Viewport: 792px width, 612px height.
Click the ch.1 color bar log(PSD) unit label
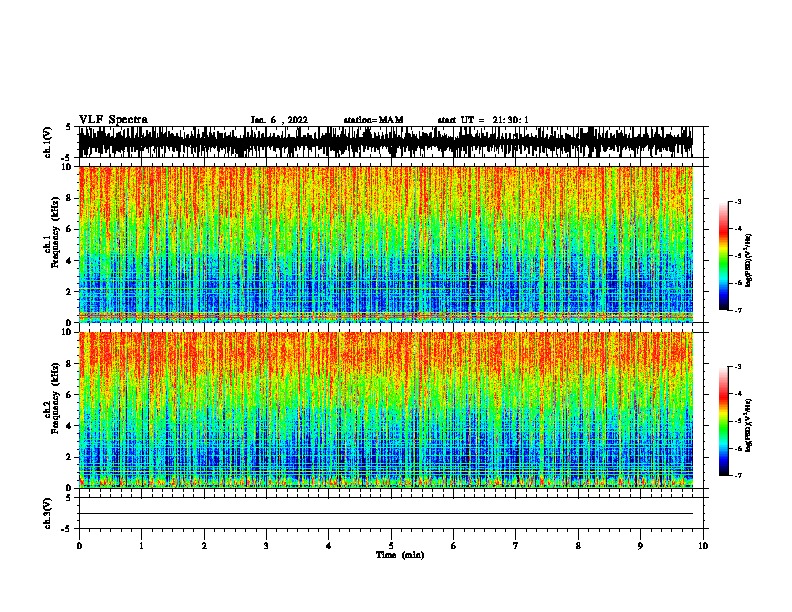point(748,260)
